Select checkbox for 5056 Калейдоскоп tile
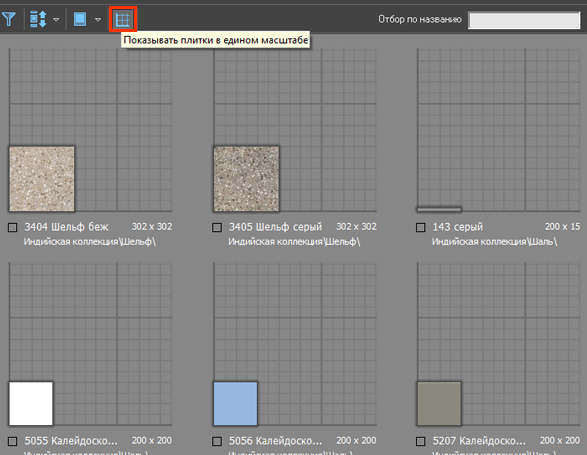This screenshot has width=587, height=455. 217,442
